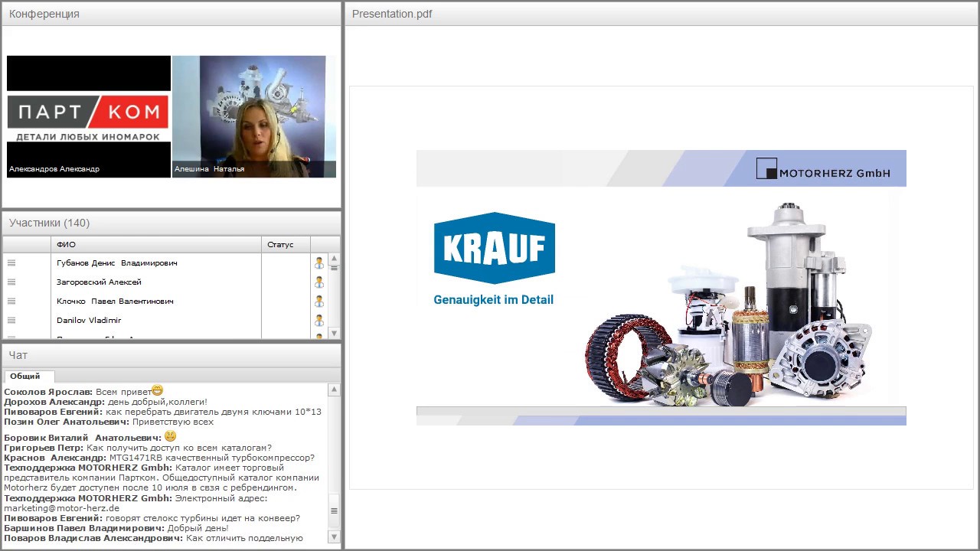Click the MOTORHERZ GmbH logo on slide
Viewport: 980px width, 551px height.
(823, 169)
